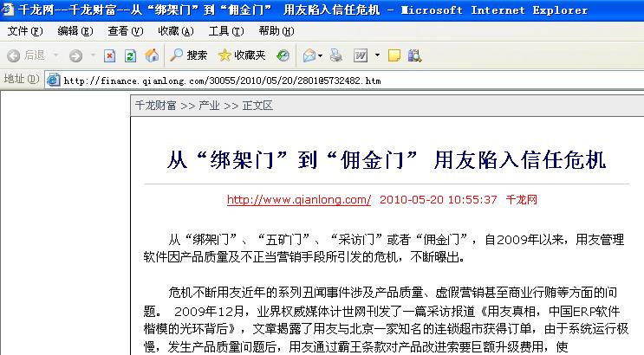This screenshot has width=644, height=355.
Task: Click the 正文区 breadcrumb text
Action: 257,106
